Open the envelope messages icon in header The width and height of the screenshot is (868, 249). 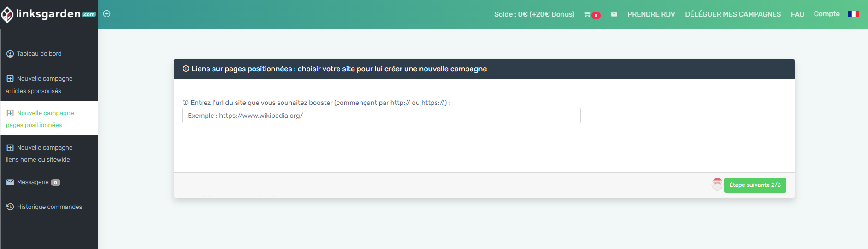click(x=614, y=14)
